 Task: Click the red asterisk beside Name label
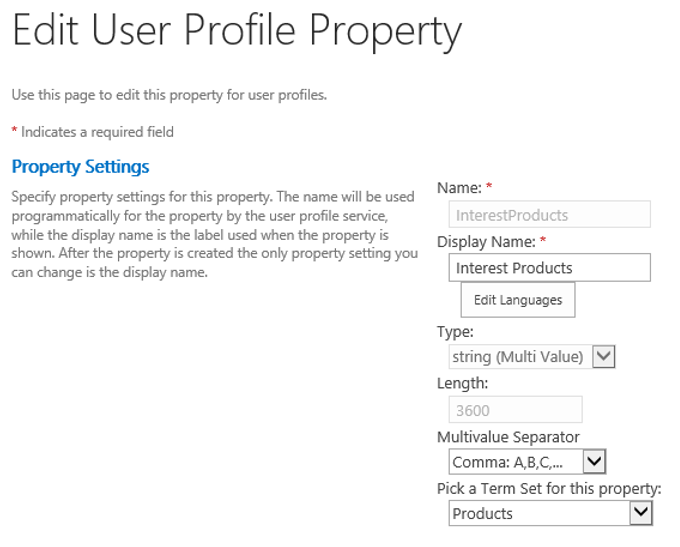(489, 188)
